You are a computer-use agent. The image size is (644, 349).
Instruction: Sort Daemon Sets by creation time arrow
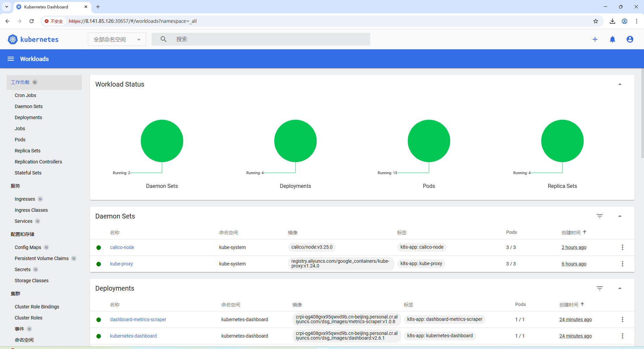[x=585, y=232]
